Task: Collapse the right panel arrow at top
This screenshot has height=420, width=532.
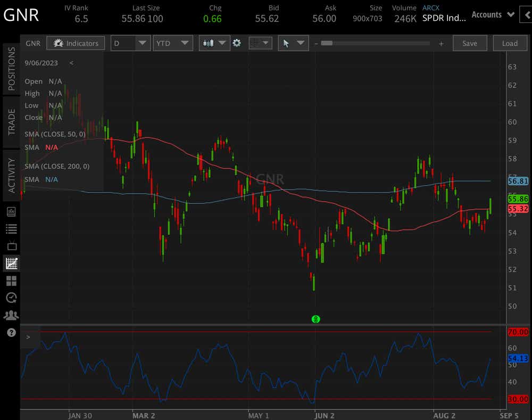Action: (527, 15)
